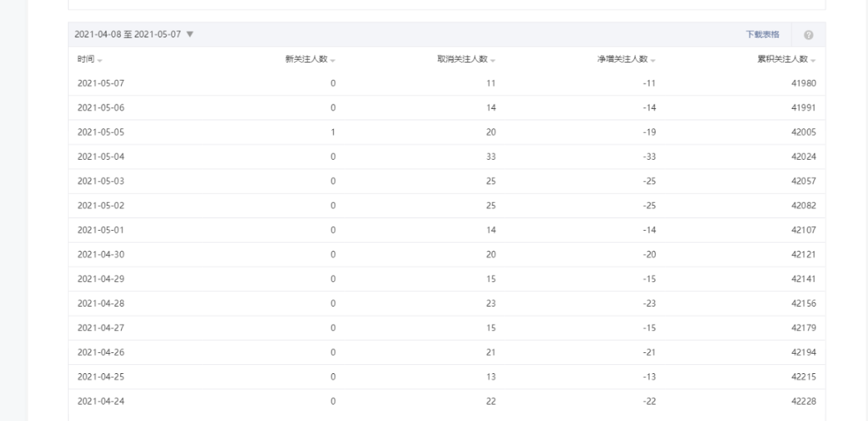Image resolution: width=868 pixels, height=421 pixels.
Task: Select the 2021-05-05 date cell
Action: point(101,132)
